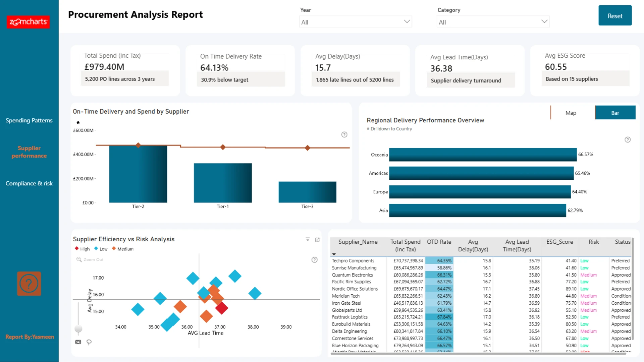Click the Reset button
Viewport: 644px width, 362px height.
615,16
